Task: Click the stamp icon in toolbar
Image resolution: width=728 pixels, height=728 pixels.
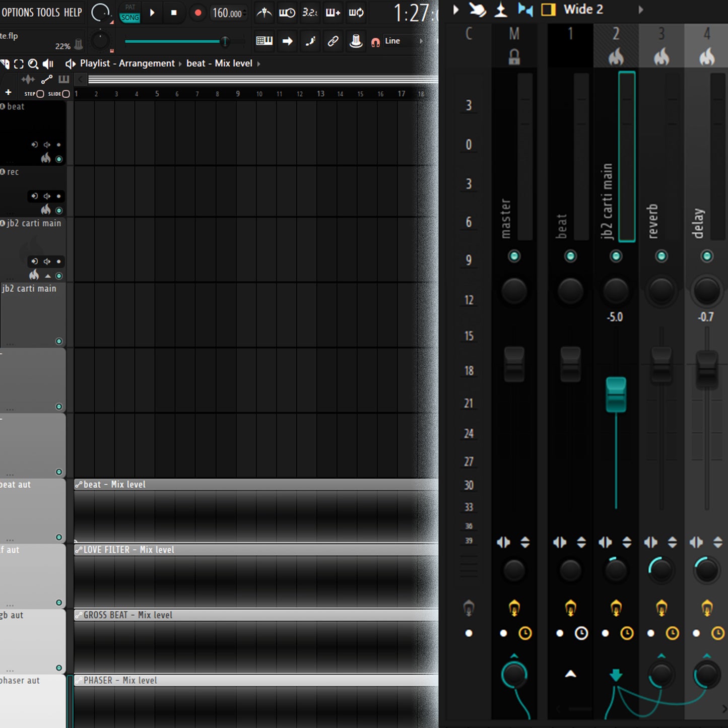Action: [x=356, y=41]
